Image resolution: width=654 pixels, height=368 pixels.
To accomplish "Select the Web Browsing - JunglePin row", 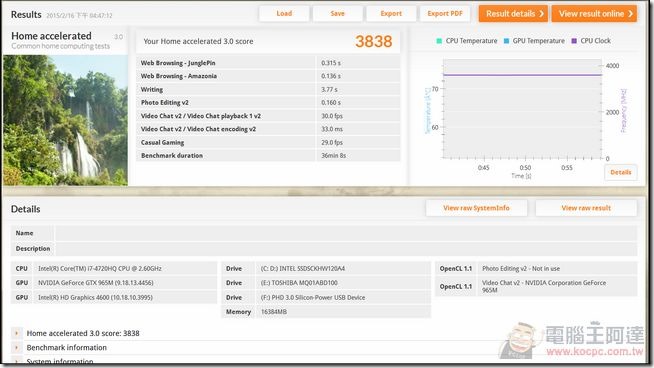I will pyautogui.click(x=268, y=63).
